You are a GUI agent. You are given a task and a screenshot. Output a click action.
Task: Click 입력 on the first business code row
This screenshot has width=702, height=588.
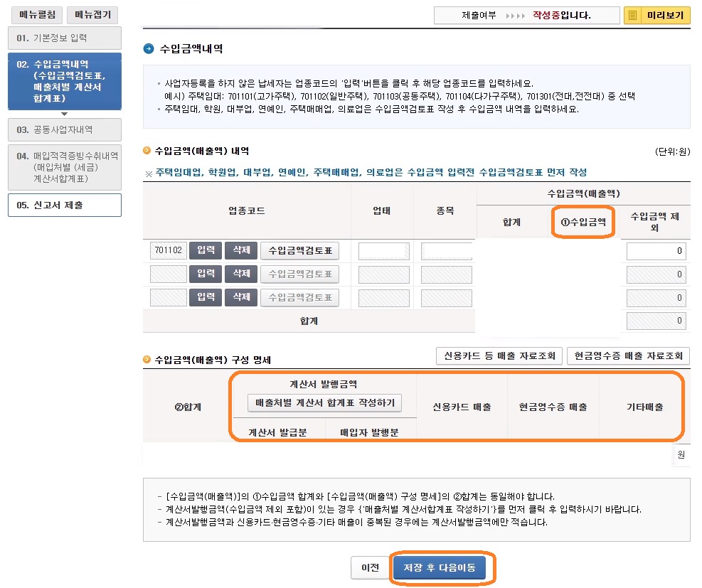coord(206,250)
